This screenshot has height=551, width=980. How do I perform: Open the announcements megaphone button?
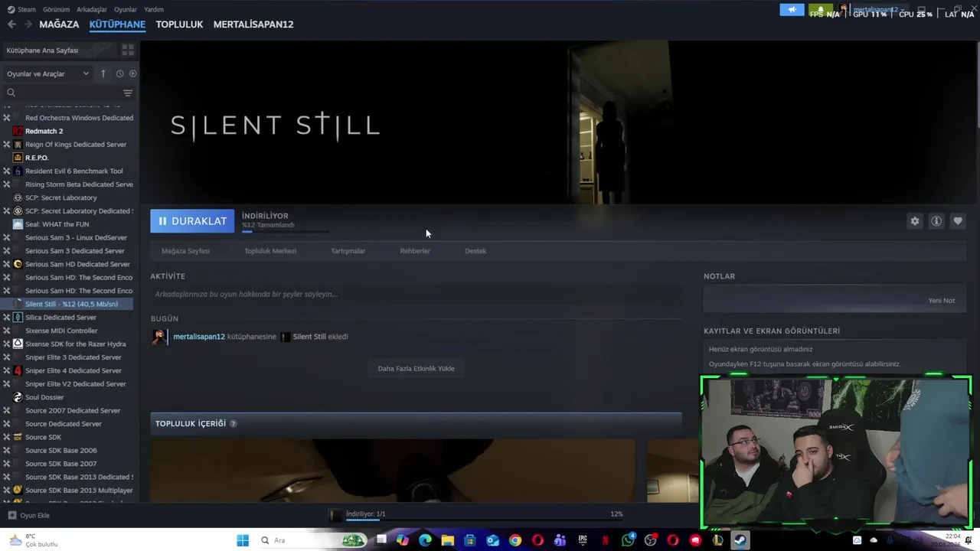click(x=792, y=10)
